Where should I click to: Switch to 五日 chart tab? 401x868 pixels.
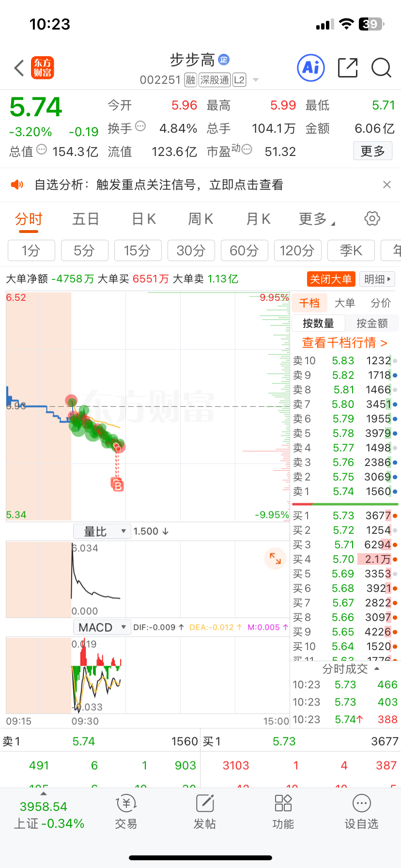coord(86,219)
